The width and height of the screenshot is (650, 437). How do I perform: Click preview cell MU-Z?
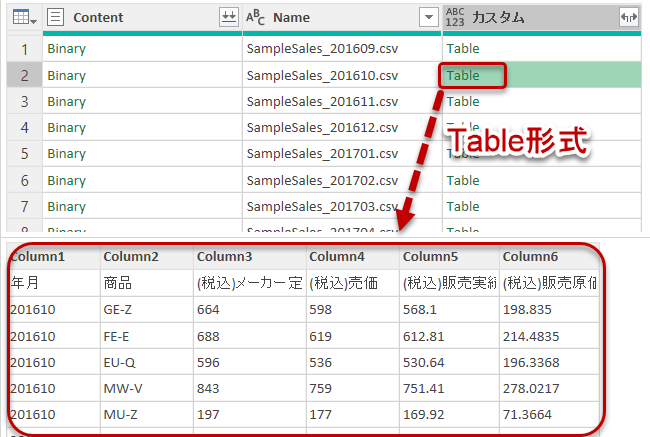(x=147, y=414)
